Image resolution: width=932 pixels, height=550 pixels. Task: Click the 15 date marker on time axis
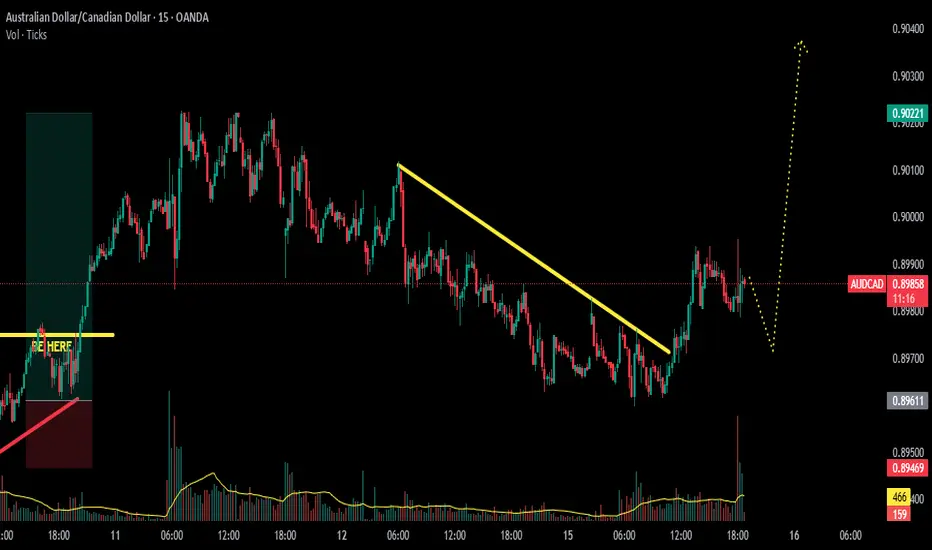click(568, 535)
